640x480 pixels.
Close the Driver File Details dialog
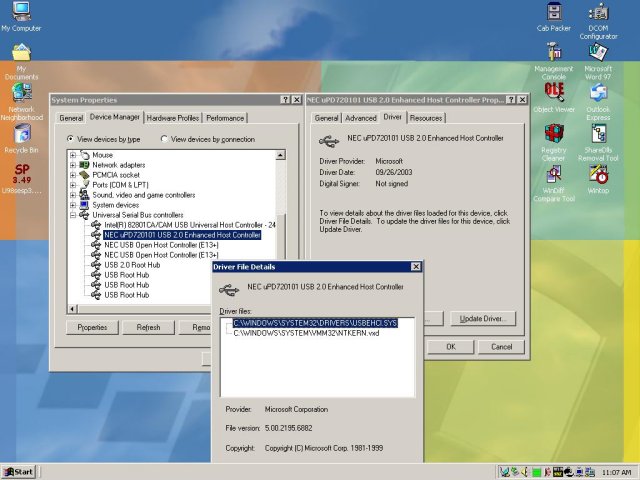coord(416,267)
